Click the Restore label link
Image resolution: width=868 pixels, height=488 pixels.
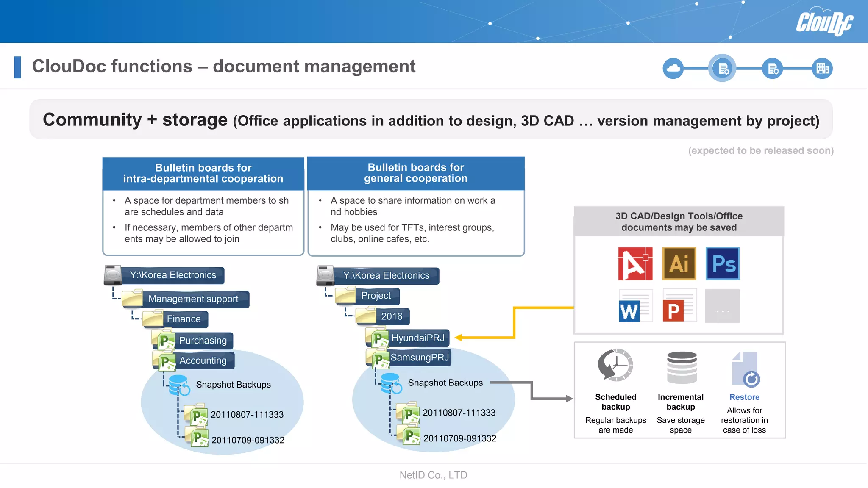(x=744, y=397)
